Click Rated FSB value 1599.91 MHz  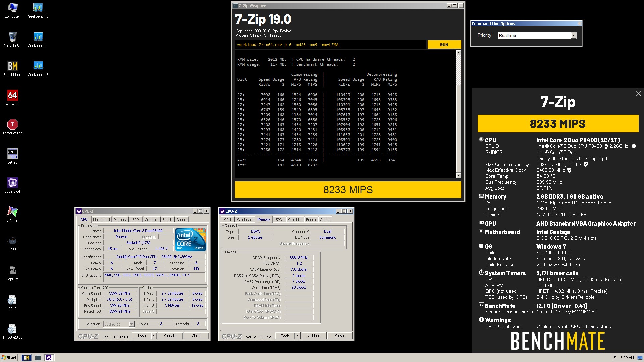(120, 311)
